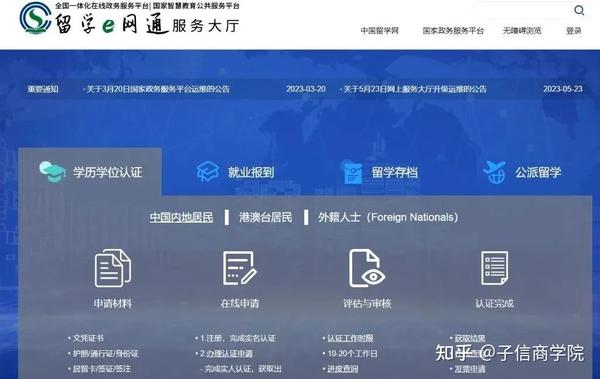Open the 5月23日 网上服务大厅升级运维 notice
The image size is (600, 379).
(x=415, y=89)
